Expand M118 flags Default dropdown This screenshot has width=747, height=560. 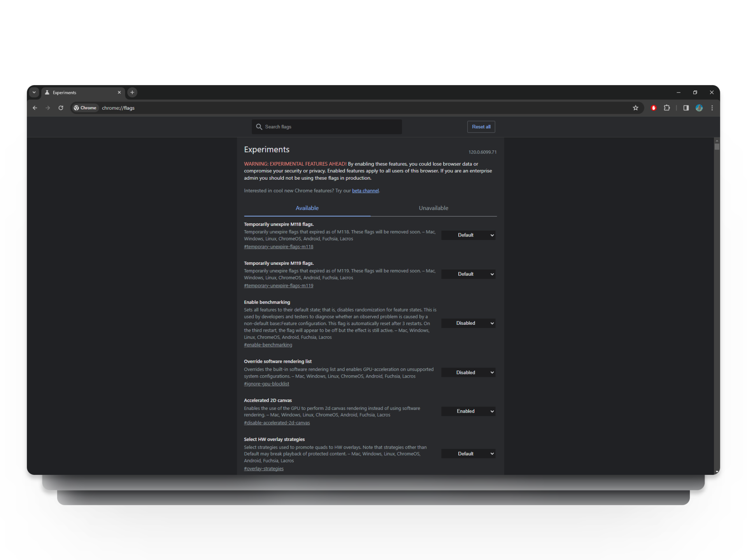(468, 235)
